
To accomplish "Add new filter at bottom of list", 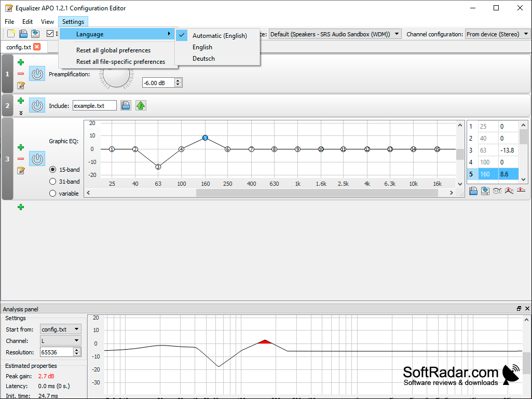I will (21, 207).
